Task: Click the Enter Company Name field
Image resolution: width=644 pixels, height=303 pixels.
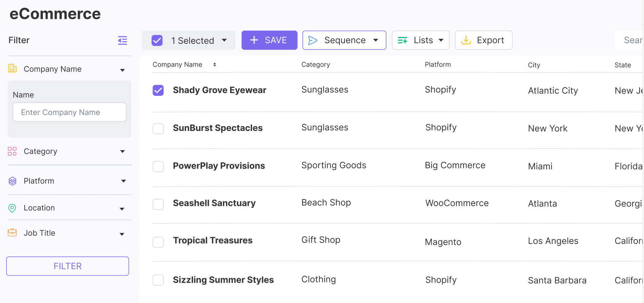Action: (70, 112)
